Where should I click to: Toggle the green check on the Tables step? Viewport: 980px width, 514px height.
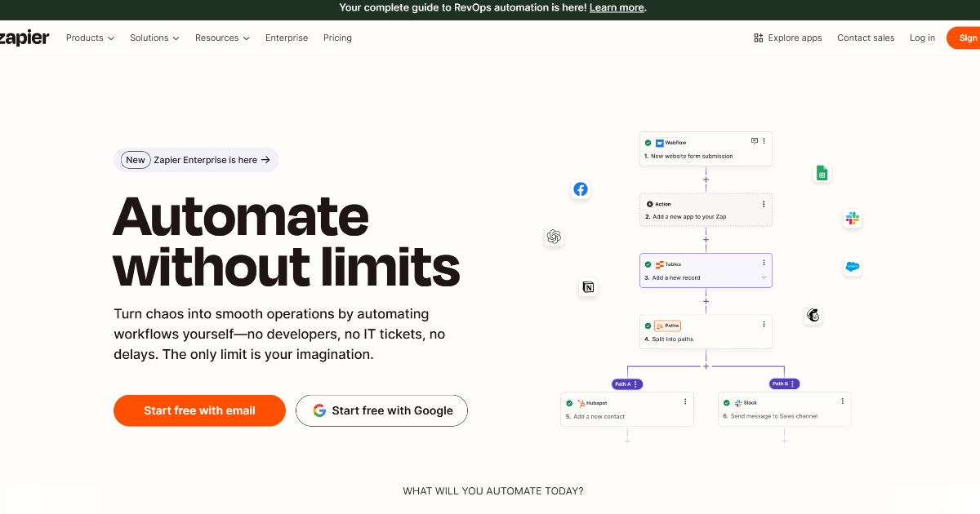[x=649, y=264]
